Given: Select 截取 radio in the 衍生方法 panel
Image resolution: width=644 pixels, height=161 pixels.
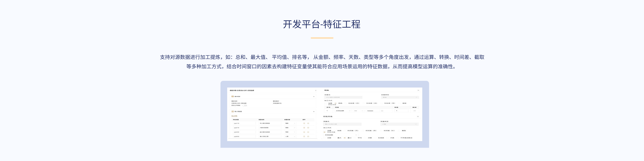Looking at the screenshot, I should tap(399, 131).
